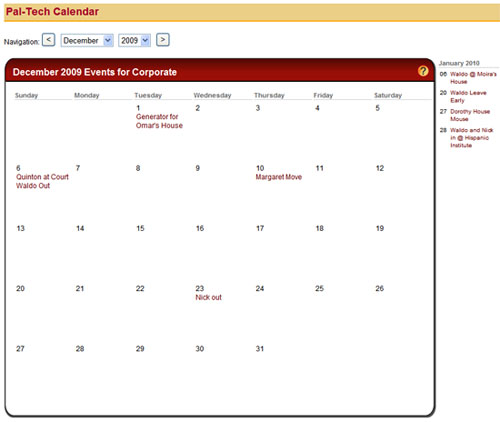This screenshot has width=500, height=422.
Task: Click the January 2010 sidebar heading
Action: click(459, 63)
